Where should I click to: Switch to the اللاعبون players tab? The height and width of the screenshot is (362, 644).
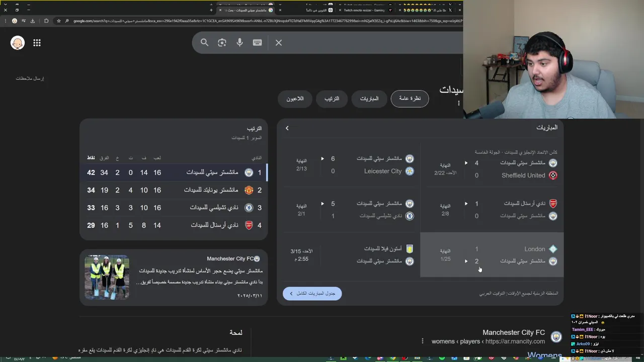coord(295,99)
